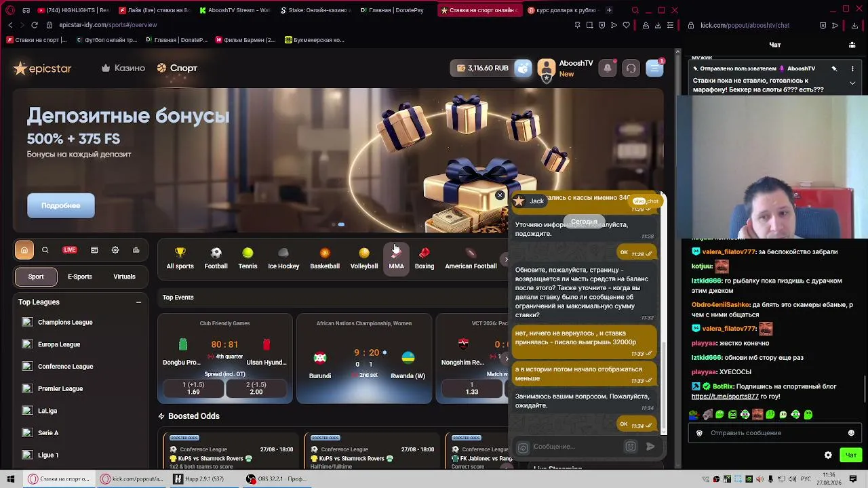Open wallet deposit icon beside balance
This screenshot has width=868, height=488.
(x=523, y=68)
